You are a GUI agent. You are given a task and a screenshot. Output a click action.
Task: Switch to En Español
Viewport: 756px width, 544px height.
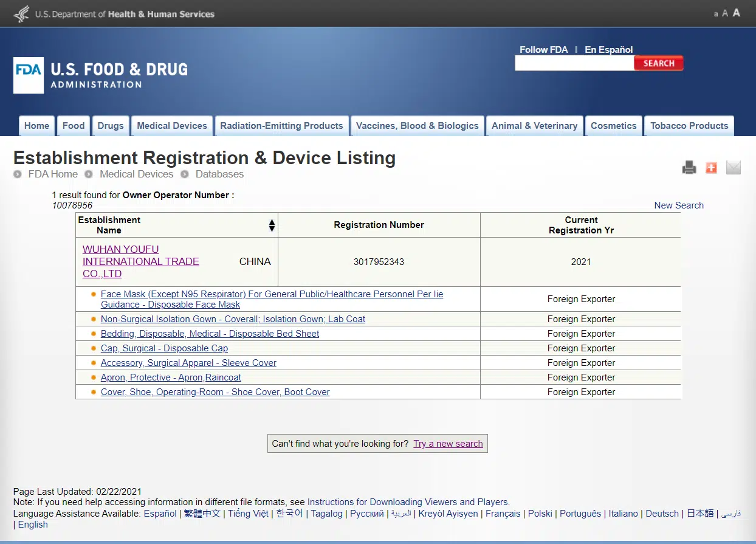609,50
